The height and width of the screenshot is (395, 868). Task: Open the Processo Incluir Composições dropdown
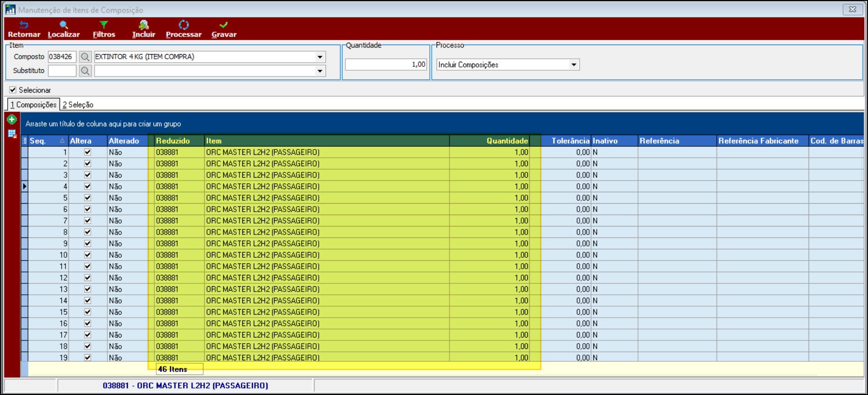click(x=574, y=65)
